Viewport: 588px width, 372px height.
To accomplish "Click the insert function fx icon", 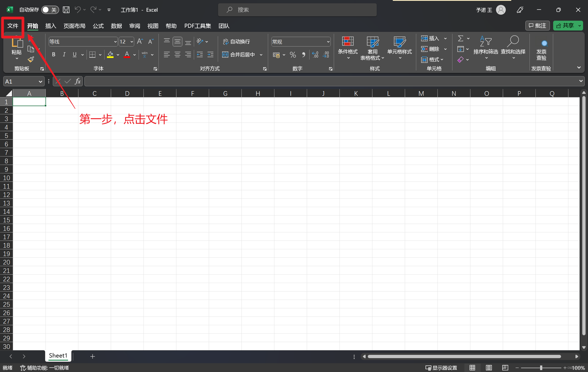I will (78, 81).
